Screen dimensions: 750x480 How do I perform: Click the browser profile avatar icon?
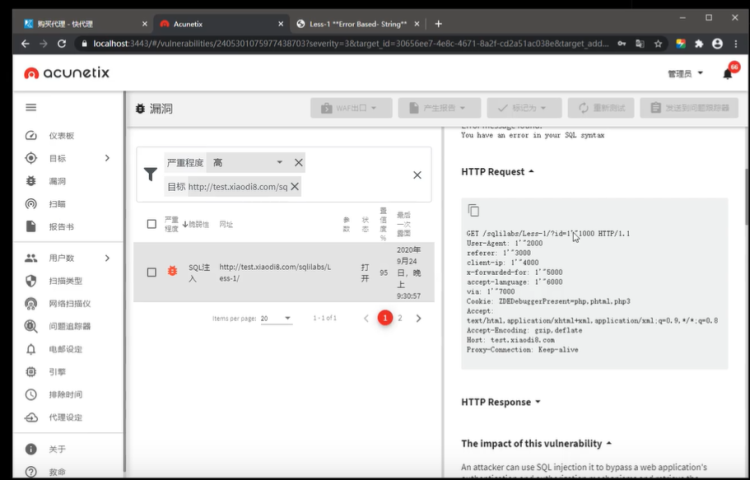(x=717, y=44)
